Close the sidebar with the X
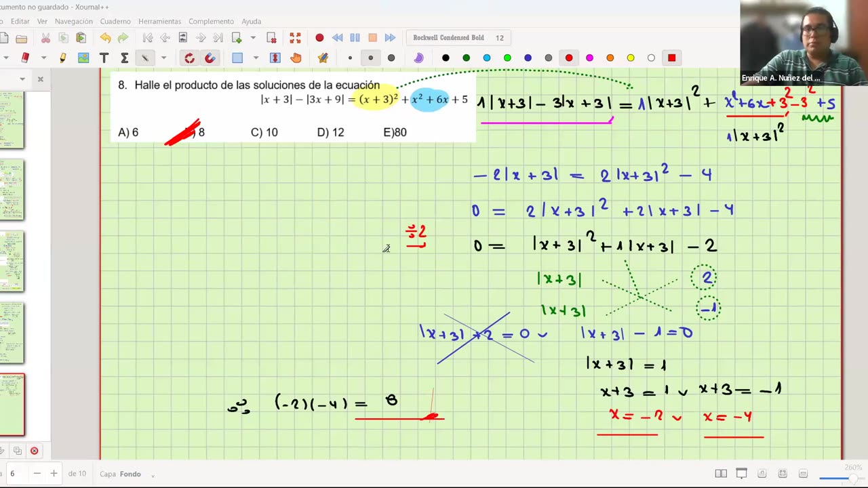 [x=40, y=79]
